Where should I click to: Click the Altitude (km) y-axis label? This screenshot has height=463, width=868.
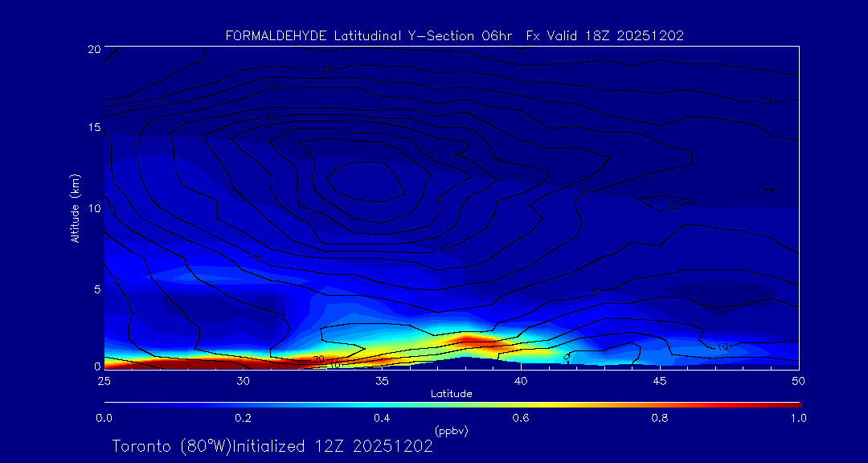(x=75, y=208)
